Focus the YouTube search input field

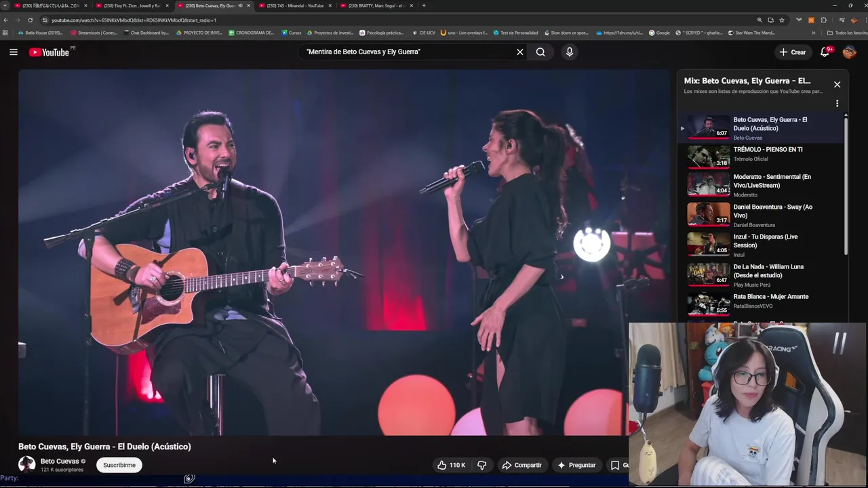(x=407, y=52)
